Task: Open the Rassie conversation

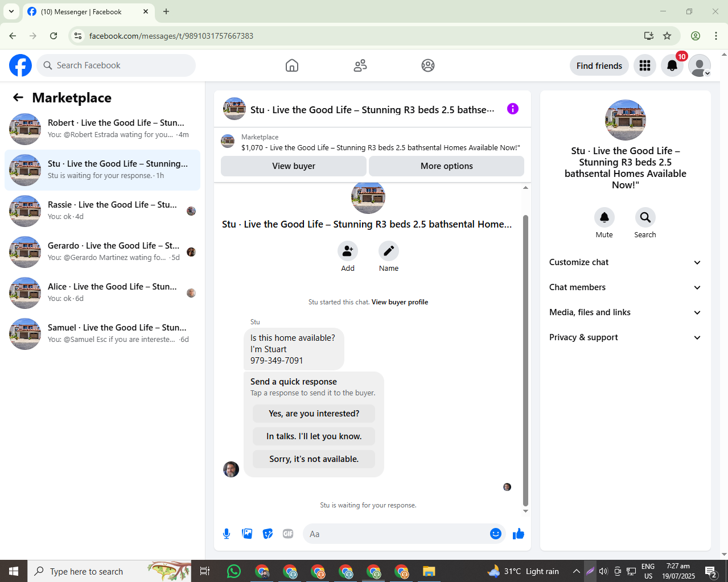Action: (x=102, y=211)
